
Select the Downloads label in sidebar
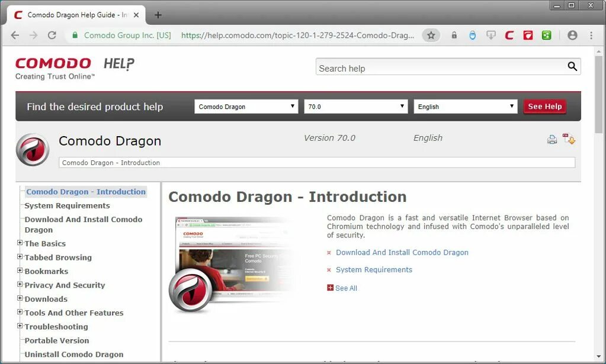(x=46, y=299)
